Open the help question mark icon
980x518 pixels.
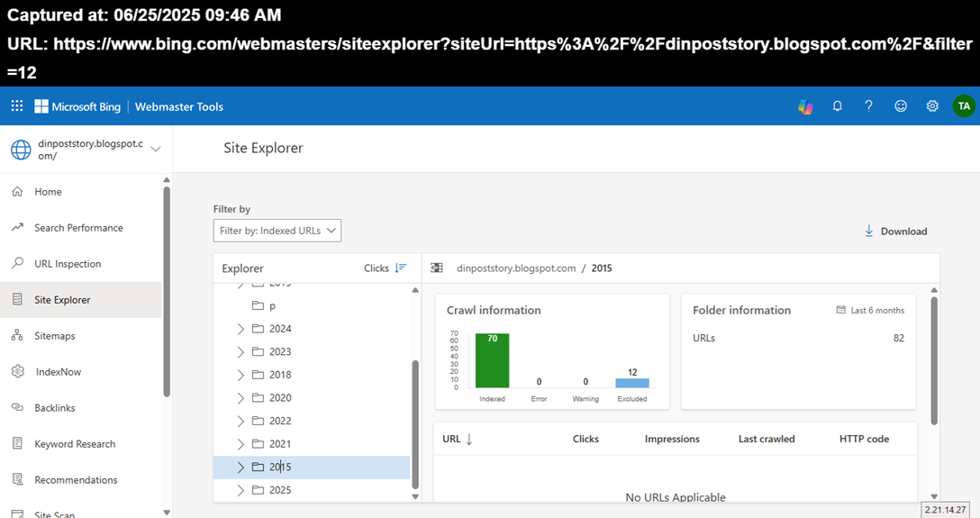(868, 106)
